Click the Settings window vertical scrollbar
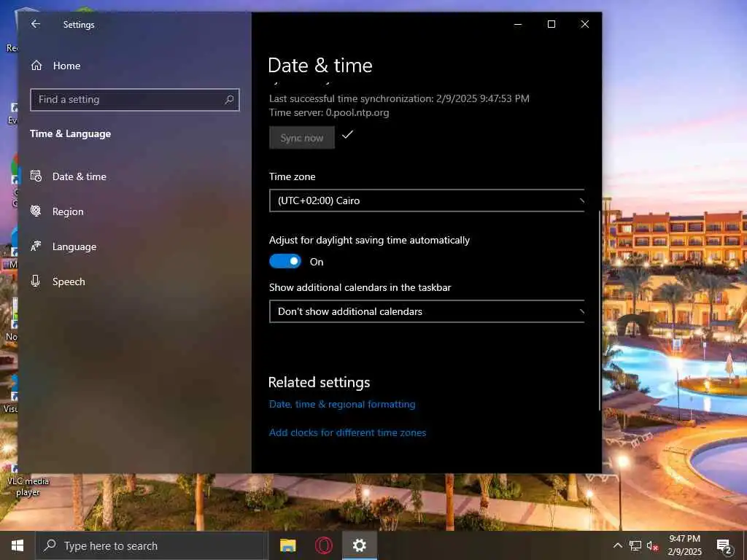 tap(600, 309)
